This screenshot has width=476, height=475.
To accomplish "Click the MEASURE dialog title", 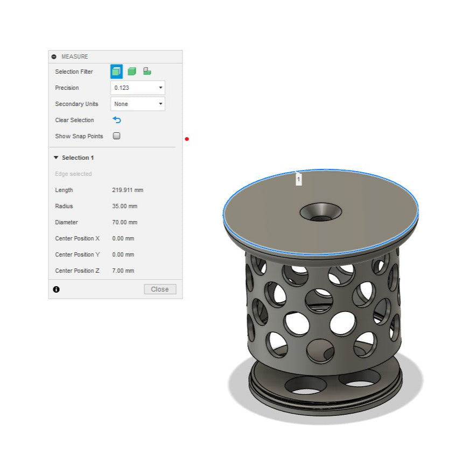I will pos(75,56).
